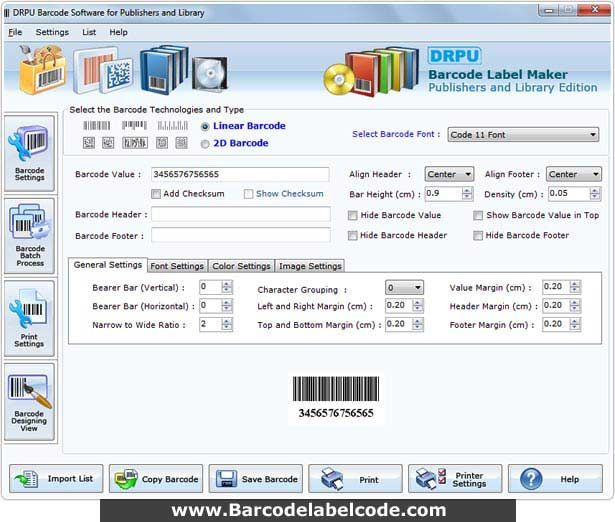Switch to Color Settings tab
Screen dimensions: 615x522
pos(241,266)
